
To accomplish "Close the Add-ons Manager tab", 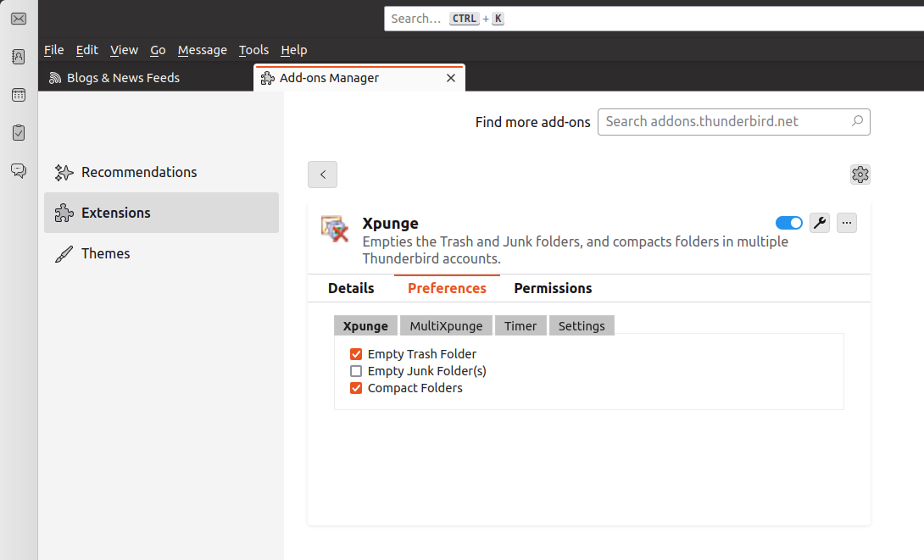I will [451, 78].
